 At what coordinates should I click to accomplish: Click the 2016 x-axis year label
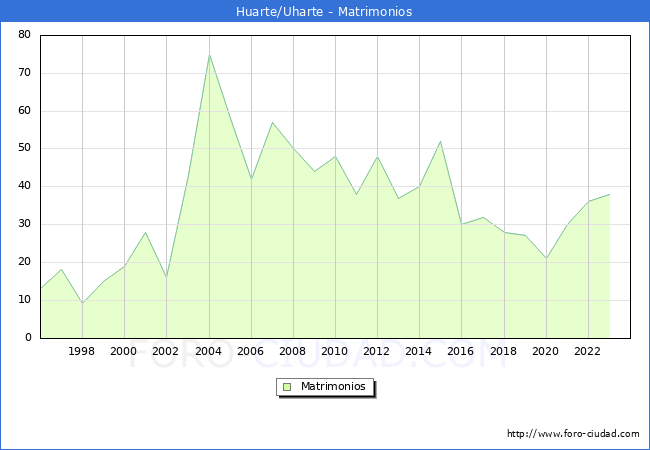click(x=461, y=351)
